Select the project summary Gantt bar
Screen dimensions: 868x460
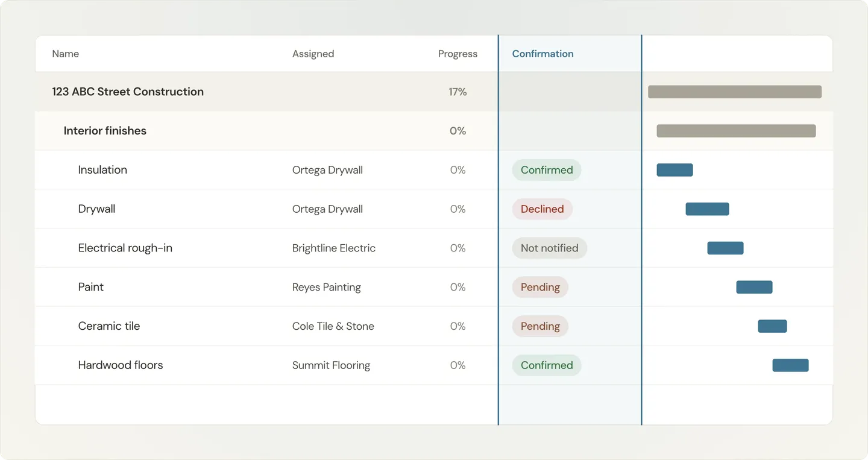pos(735,92)
